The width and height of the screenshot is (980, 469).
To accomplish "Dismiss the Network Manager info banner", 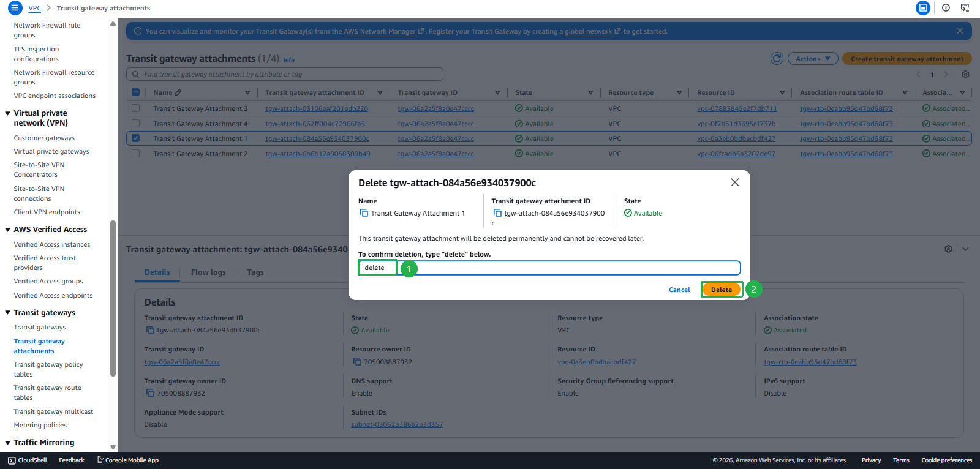I will pos(960,31).
